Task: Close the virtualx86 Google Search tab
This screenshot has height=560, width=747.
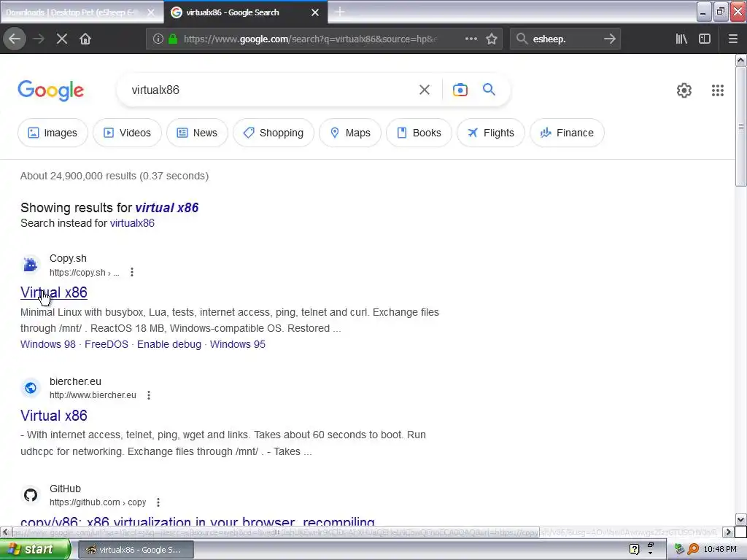Action: [315, 12]
